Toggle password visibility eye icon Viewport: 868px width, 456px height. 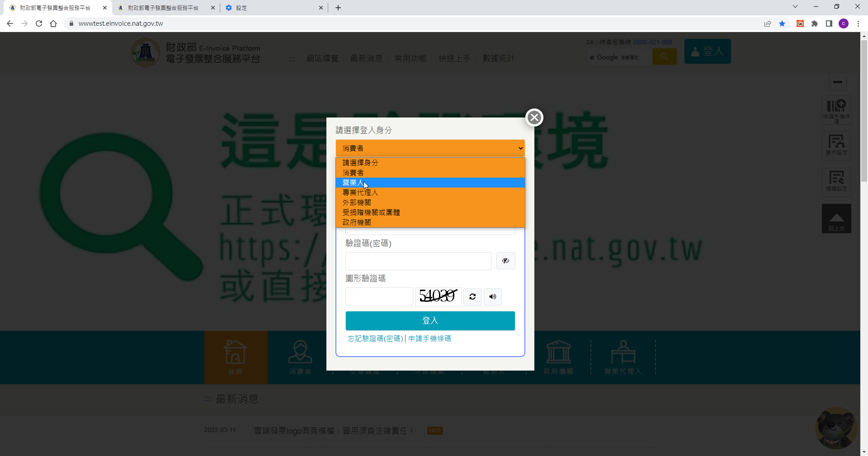tap(505, 261)
